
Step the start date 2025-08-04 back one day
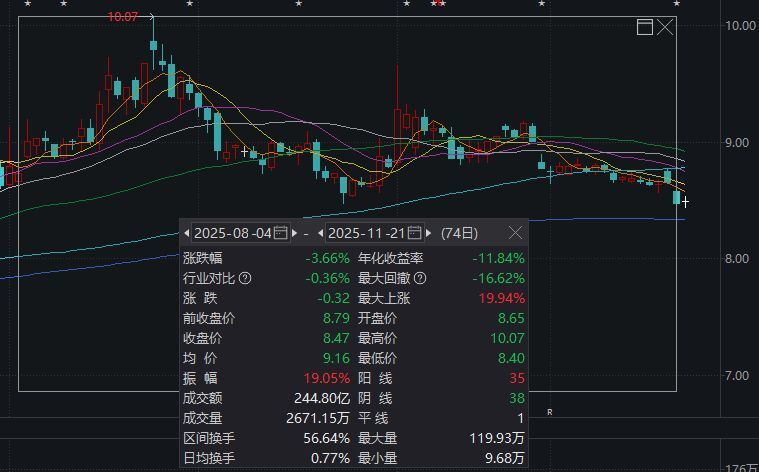[187, 233]
